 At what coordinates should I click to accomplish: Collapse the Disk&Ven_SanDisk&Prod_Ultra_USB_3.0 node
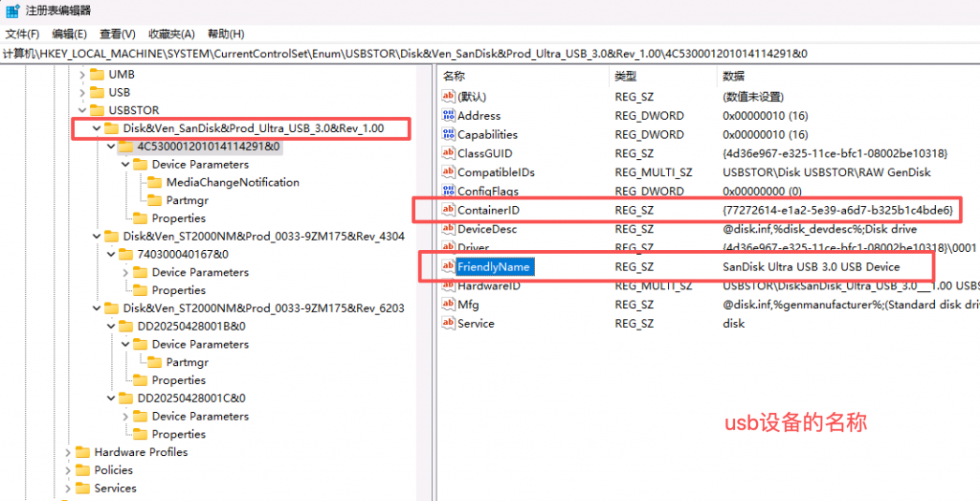click(x=96, y=128)
